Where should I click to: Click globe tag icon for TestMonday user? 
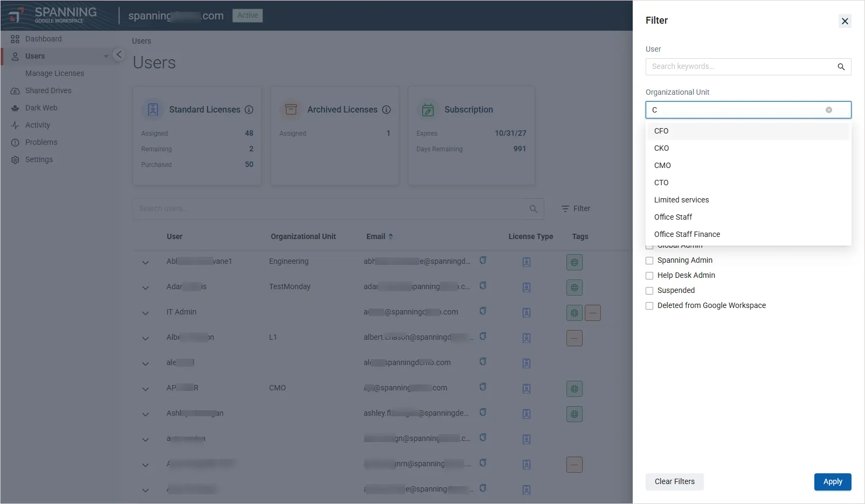[x=574, y=288]
